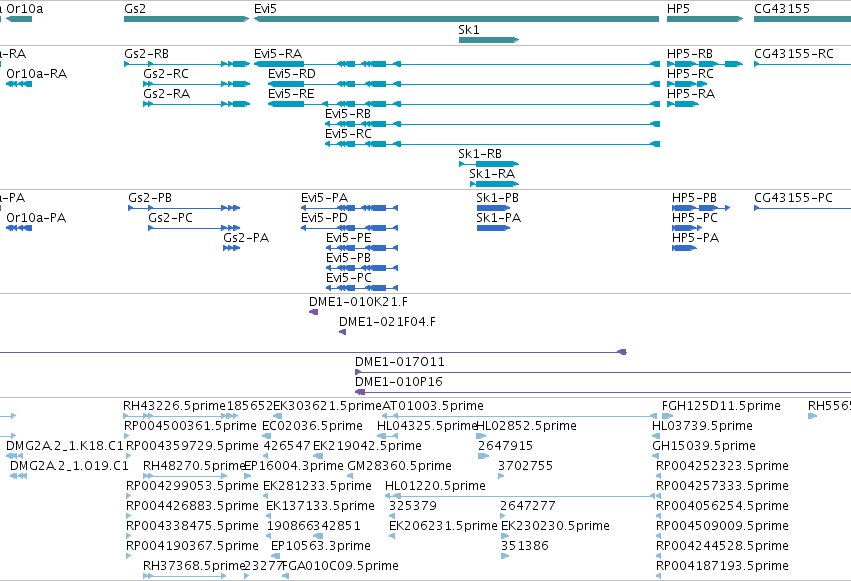Select the HL02852.5prime EST label
Screen dimensions: 851x581
coord(526,426)
